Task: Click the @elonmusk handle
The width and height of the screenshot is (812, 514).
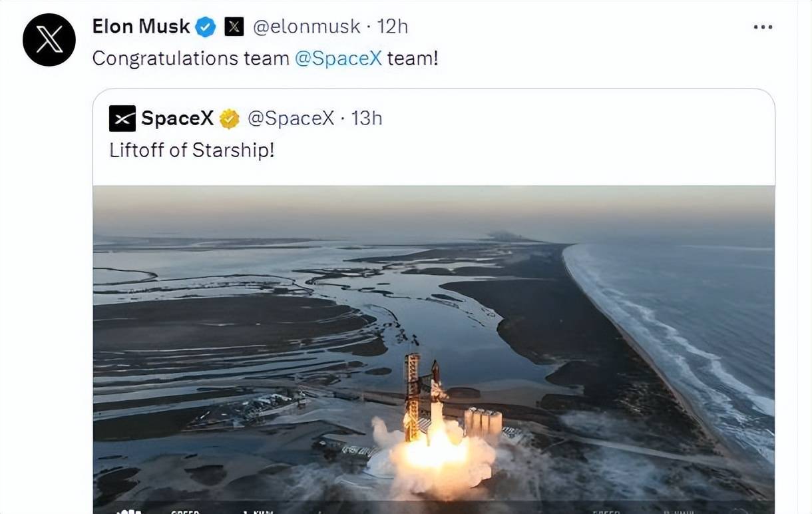Action: [x=307, y=27]
